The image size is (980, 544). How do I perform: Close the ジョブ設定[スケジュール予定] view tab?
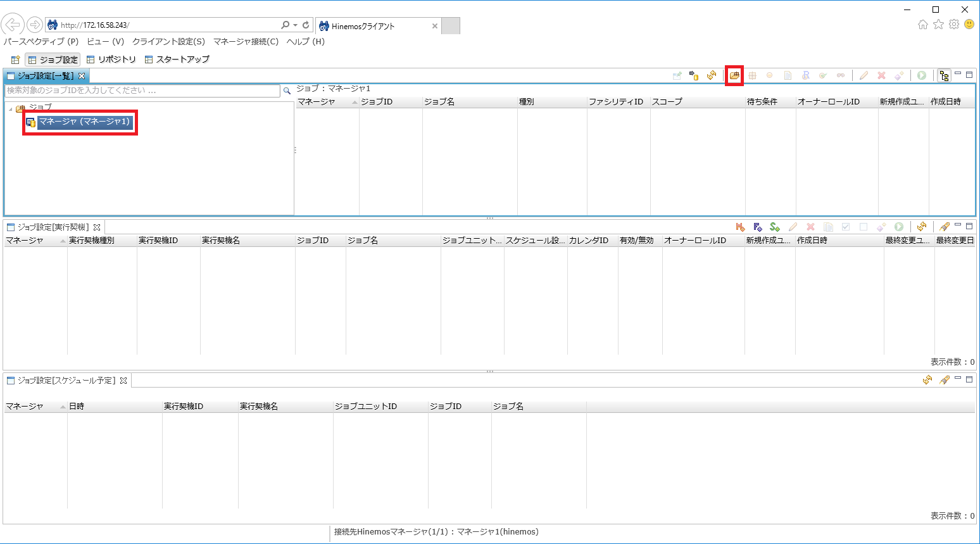click(123, 381)
